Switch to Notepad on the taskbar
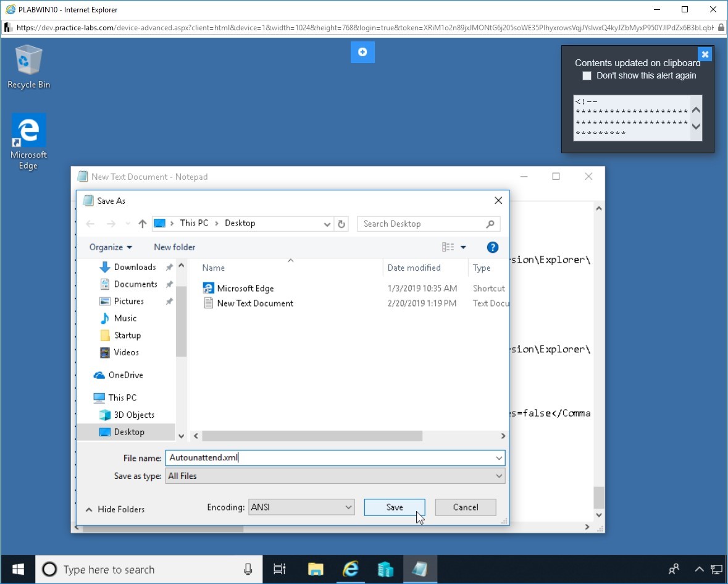The image size is (728, 584). point(420,569)
